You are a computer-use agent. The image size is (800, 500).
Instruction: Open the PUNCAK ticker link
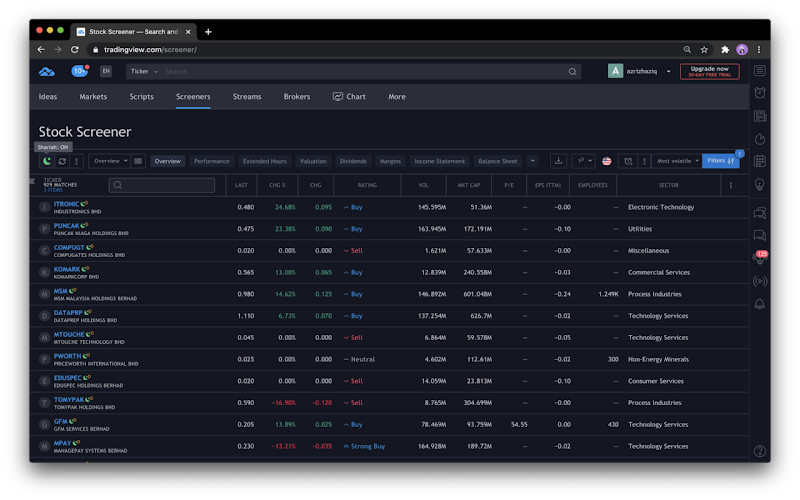click(67, 226)
